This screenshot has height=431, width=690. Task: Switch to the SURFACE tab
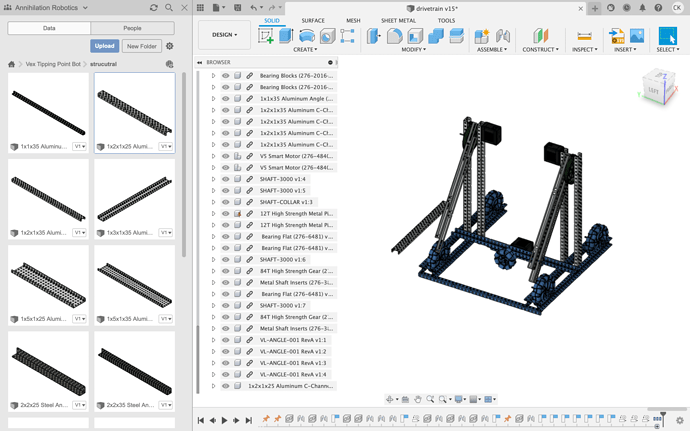click(x=313, y=21)
